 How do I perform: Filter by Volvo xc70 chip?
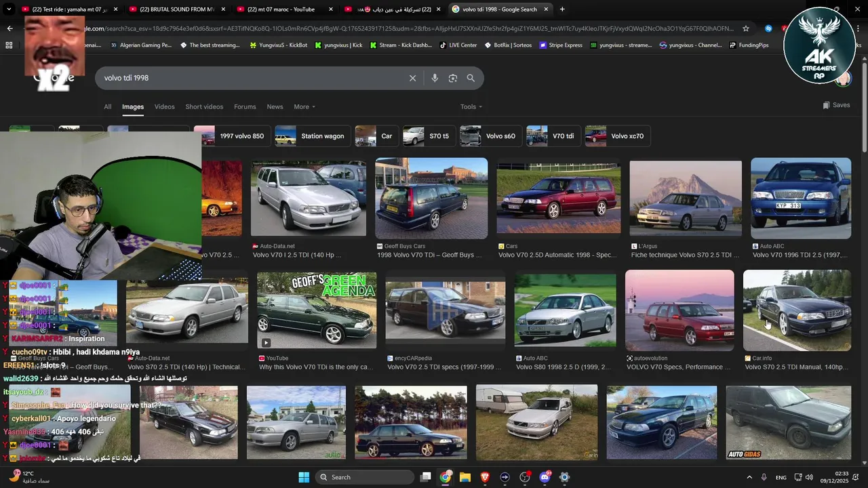618,136
